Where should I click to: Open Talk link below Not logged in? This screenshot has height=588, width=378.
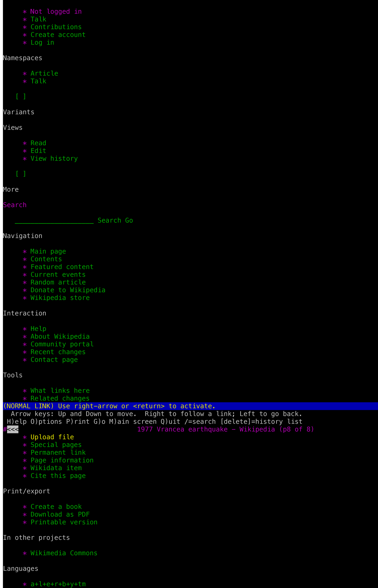point(38,19)
